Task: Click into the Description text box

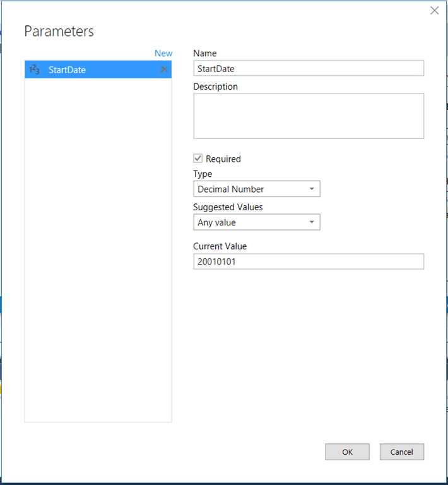Action: (309, 116)
